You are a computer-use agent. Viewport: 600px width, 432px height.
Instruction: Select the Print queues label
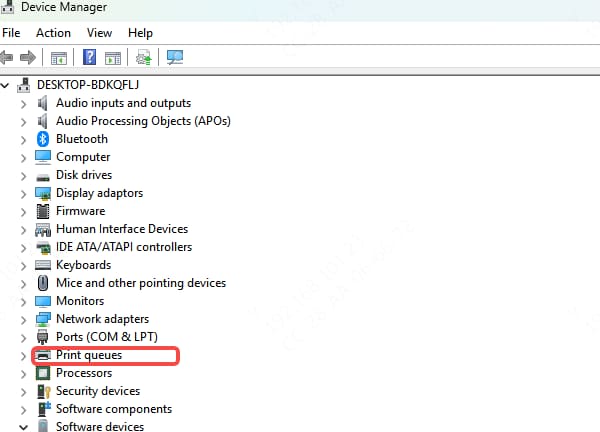click(x=89, y=355)
